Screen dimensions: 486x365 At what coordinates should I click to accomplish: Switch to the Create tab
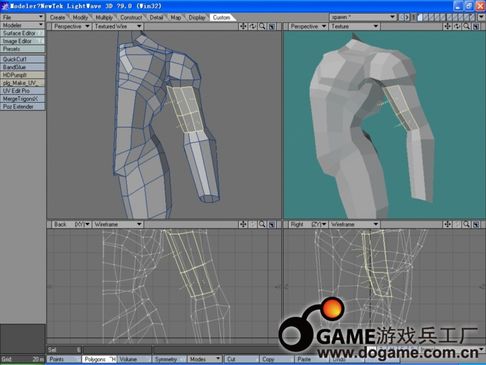(x=57, y=17)
